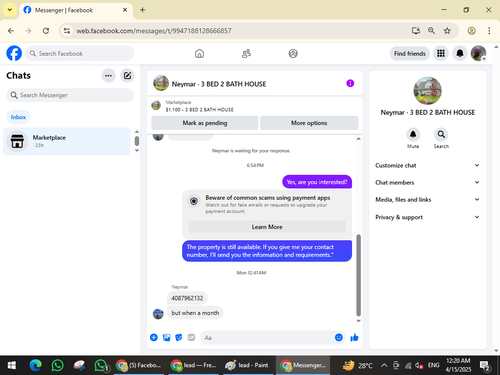Open Chats options three-dot button
This screenshot has width=500, height=375.
108,76
